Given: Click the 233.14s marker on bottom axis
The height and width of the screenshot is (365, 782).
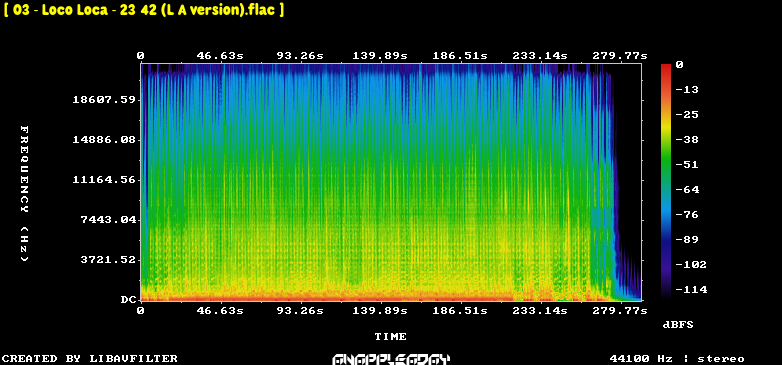Looking at the screenshot, I should click(540, 311).
